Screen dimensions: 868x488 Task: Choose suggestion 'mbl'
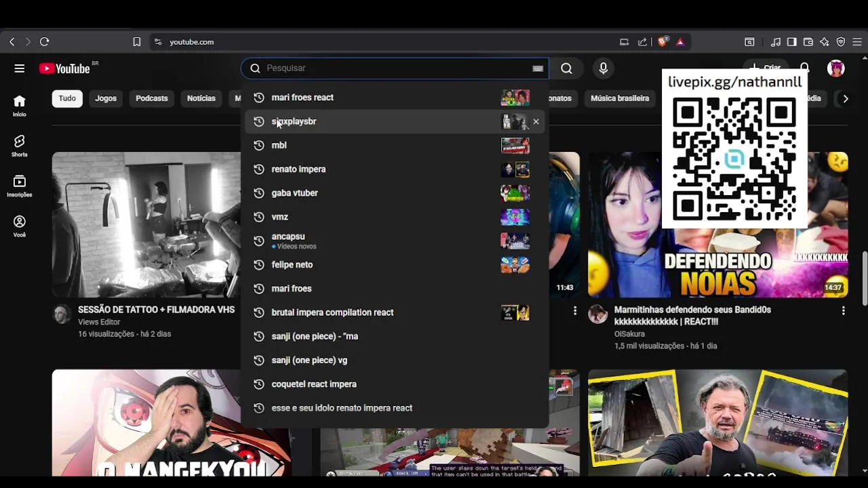pyautogui.click(x=394, y=145)
